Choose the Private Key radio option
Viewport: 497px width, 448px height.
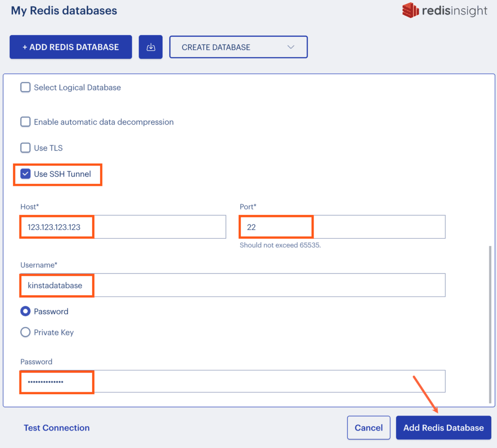point(25,332)
